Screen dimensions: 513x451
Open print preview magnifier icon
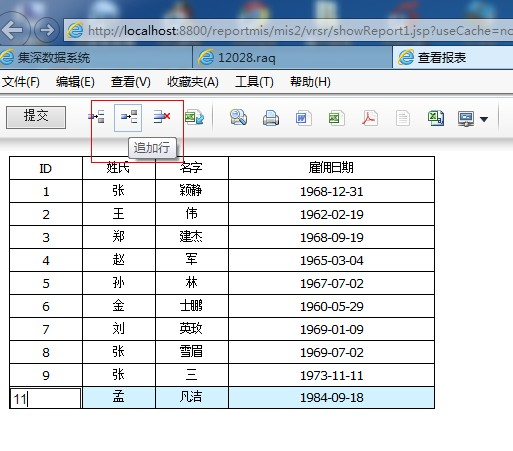point(238,118)
